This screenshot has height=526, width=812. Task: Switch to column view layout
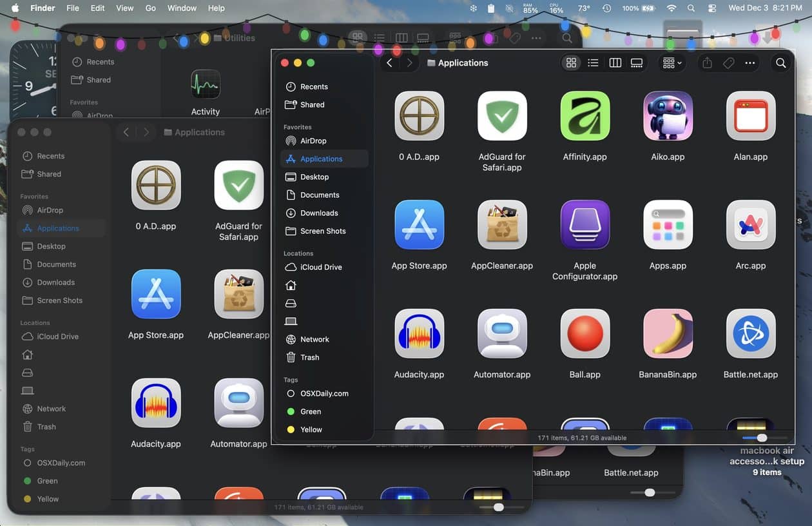(615, 63)
